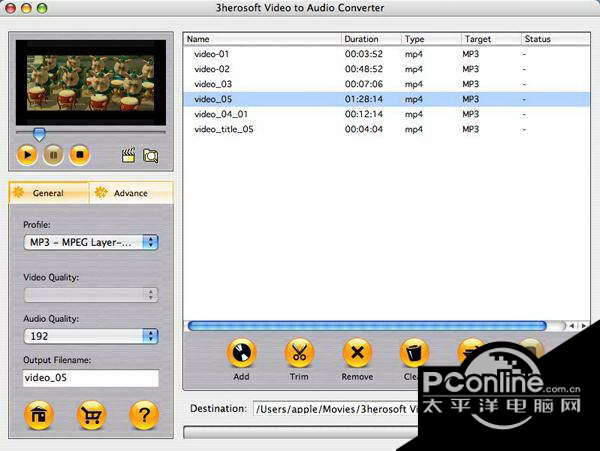Switch to the General tab
Image resolution: width=600 pixels, height=451 pixels.
[49, 193]
